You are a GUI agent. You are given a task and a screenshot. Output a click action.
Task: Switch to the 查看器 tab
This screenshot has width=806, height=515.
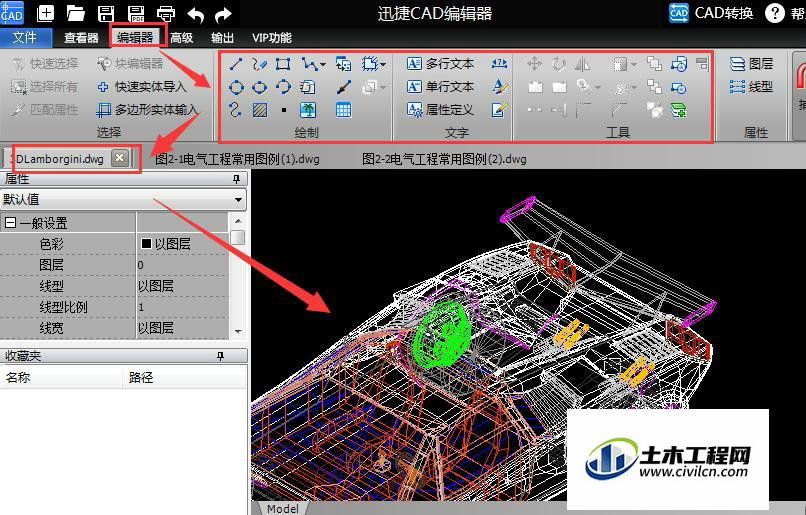tap(81, 38)
